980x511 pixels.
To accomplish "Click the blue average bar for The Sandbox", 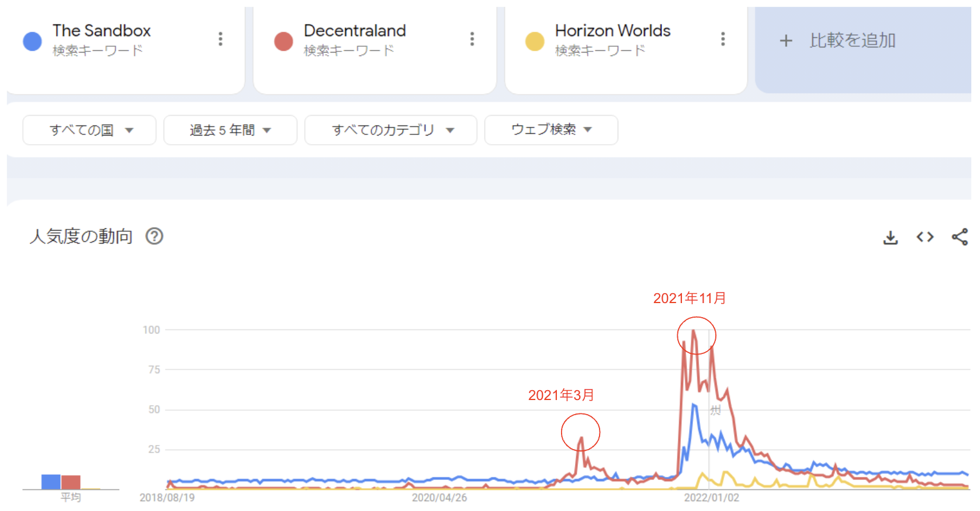I will [x=51, y=482].
